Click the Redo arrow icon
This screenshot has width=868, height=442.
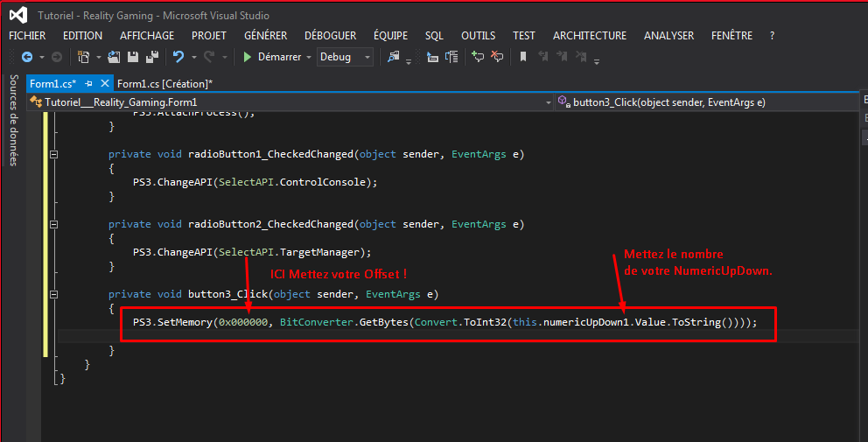[209, 57]
